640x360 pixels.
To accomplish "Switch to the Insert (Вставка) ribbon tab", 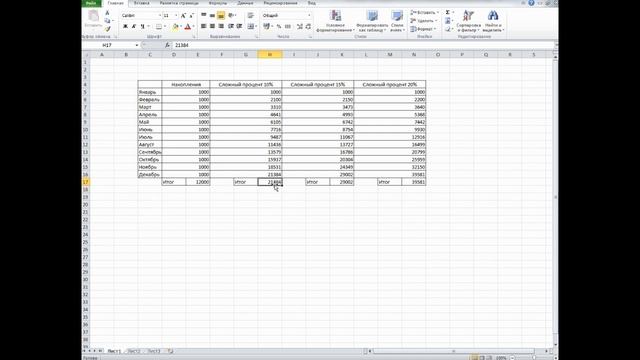I will coord(142,3).
